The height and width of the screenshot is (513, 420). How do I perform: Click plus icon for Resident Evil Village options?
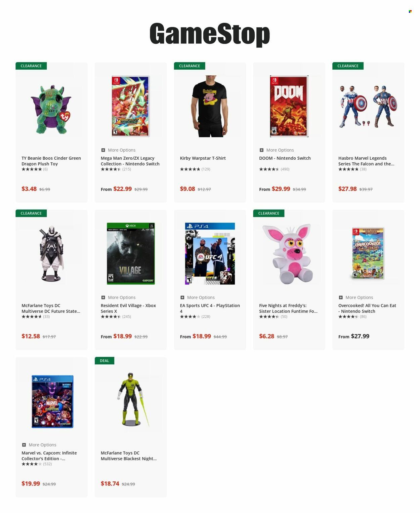(103, 298)
